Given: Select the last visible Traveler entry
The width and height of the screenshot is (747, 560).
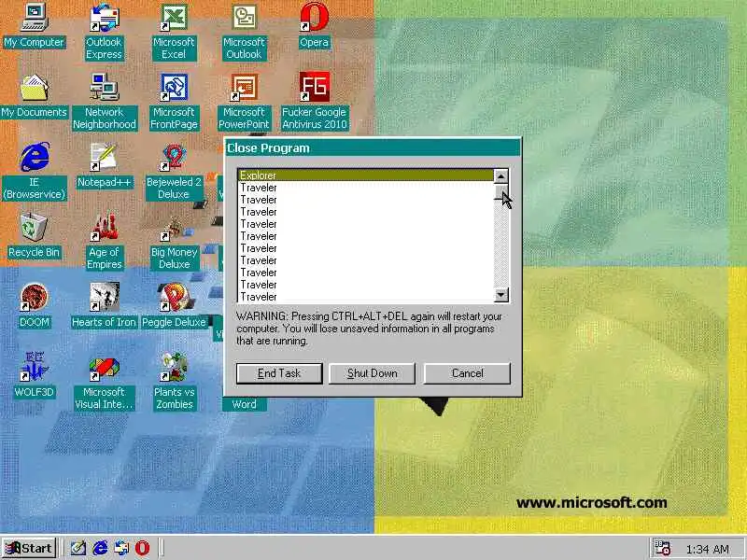Looking at the screenshot, I should click(x=366, y=297).
